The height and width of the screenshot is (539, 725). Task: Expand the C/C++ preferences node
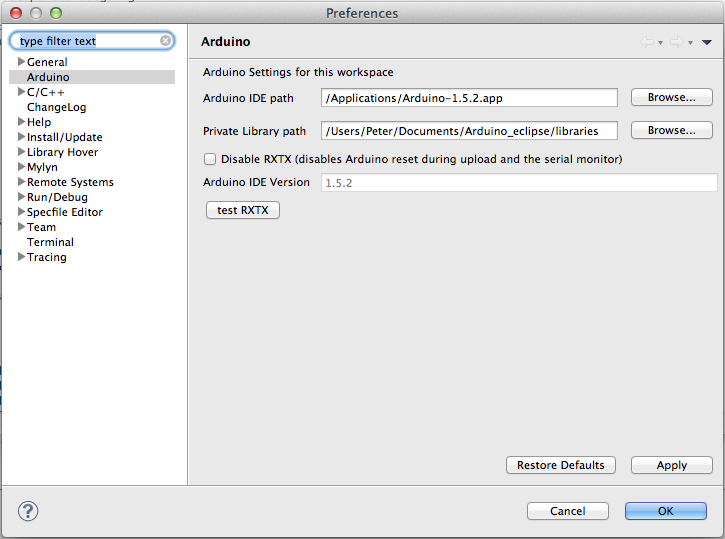coord(21,92)
